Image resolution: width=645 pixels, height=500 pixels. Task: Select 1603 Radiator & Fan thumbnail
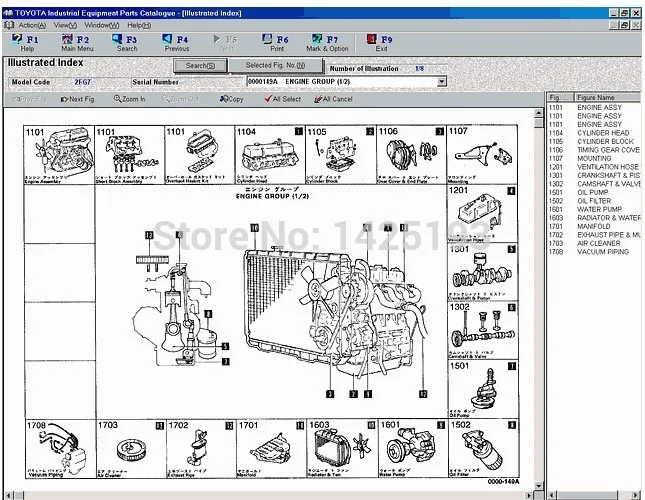(x=342, y=448)
